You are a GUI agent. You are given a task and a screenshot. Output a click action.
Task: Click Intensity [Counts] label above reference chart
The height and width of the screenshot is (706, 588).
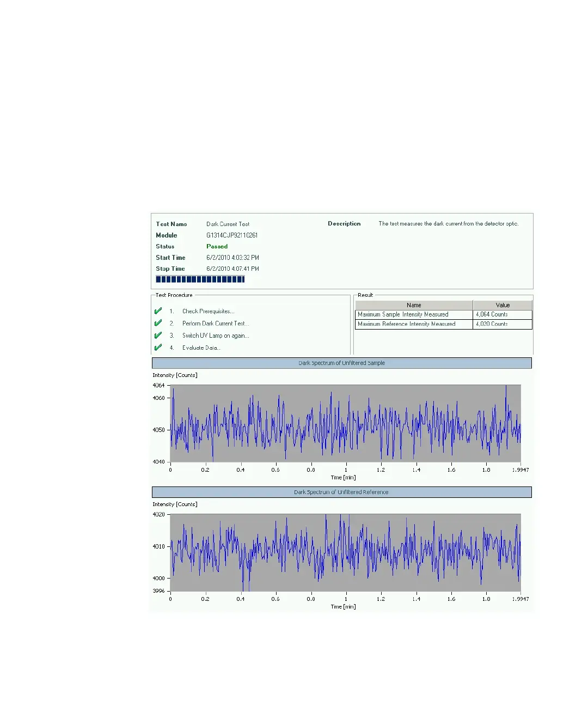point(175,504)
